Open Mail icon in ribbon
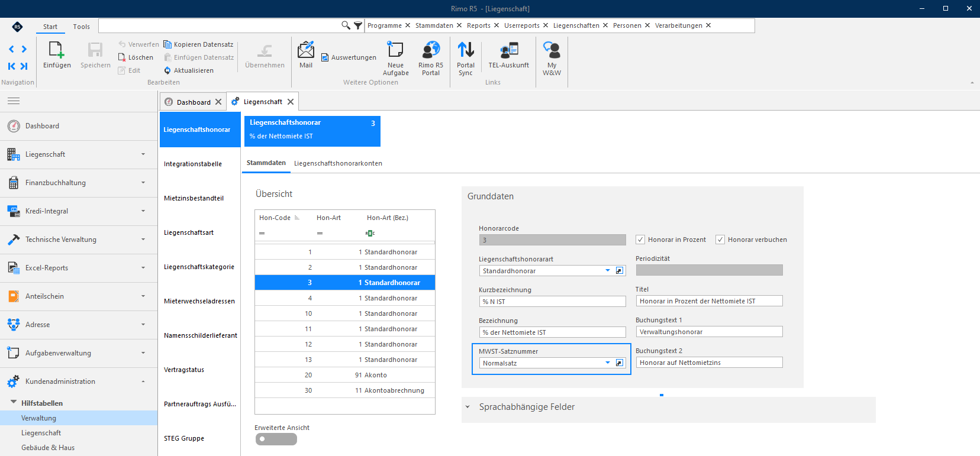This screenshot has height=456, width=980. (x=306, y=50)
